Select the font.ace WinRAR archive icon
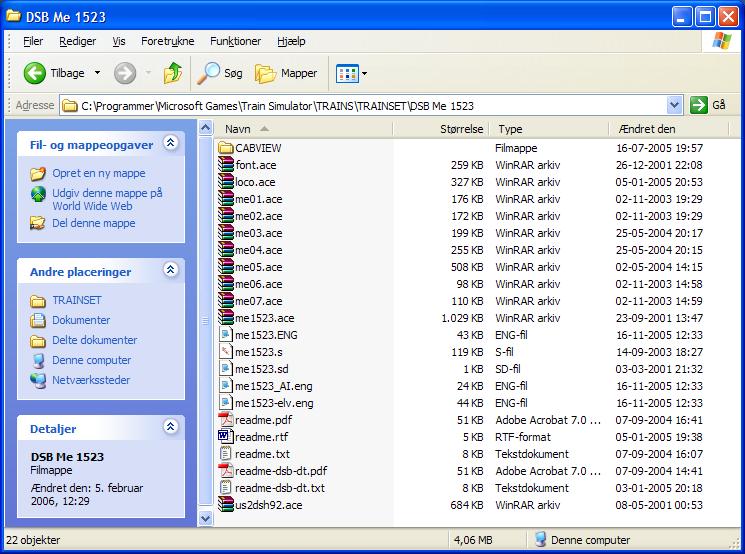 click(x=226, y=165)
